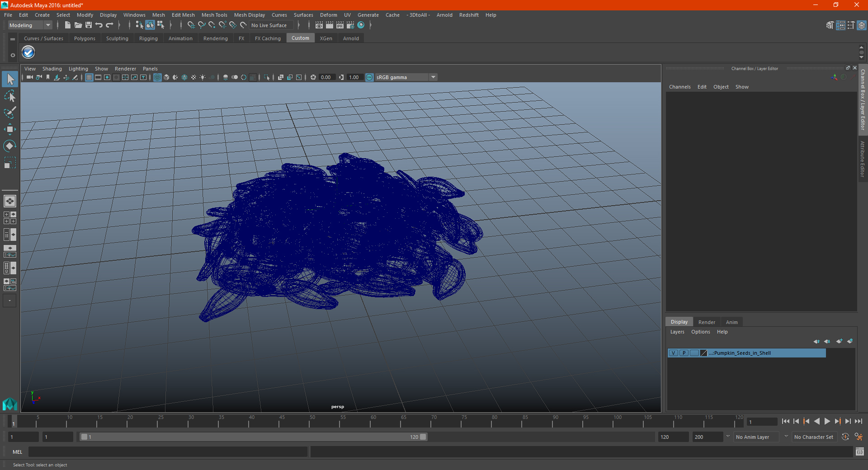The image size is (868, 470).
Task: Open the Mesh Tools menu
Action: pos(214,15)
